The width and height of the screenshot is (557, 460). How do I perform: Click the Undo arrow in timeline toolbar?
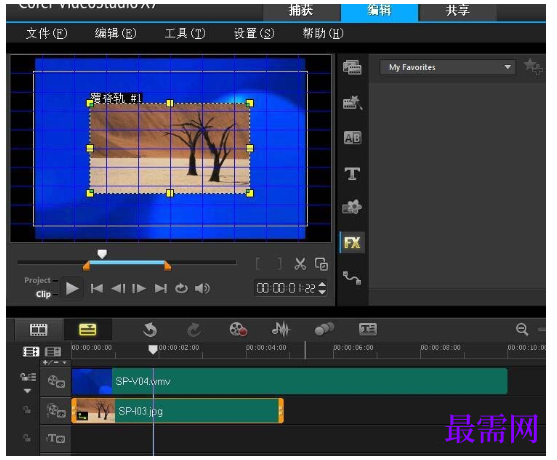[x=150, y=330]
